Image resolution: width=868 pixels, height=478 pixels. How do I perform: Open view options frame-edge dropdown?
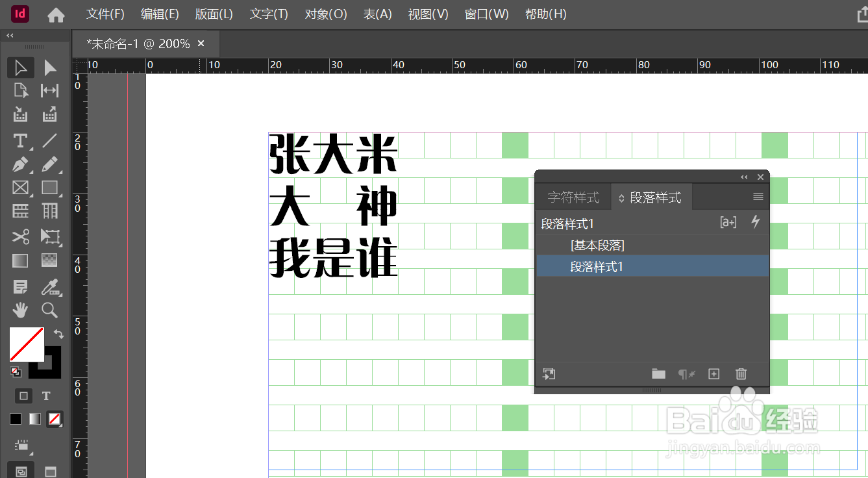pyautogui.click(x=23, y=446)
